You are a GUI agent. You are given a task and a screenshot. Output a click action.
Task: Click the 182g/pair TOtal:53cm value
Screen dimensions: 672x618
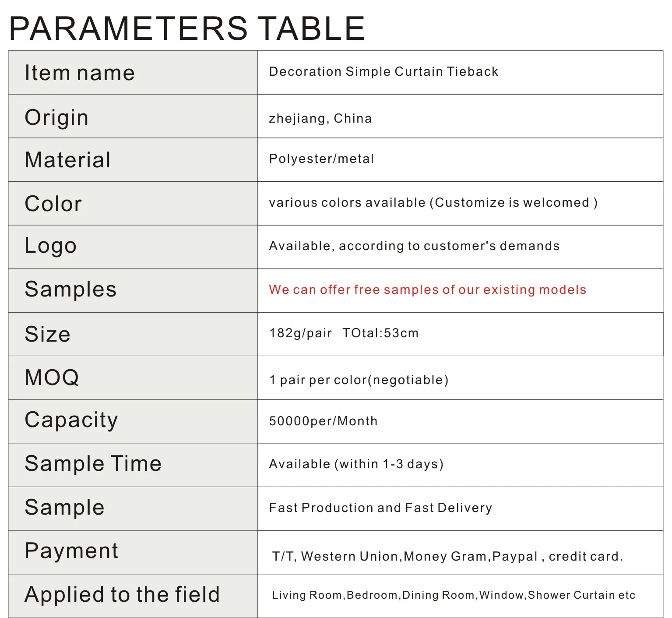point(344,333)
